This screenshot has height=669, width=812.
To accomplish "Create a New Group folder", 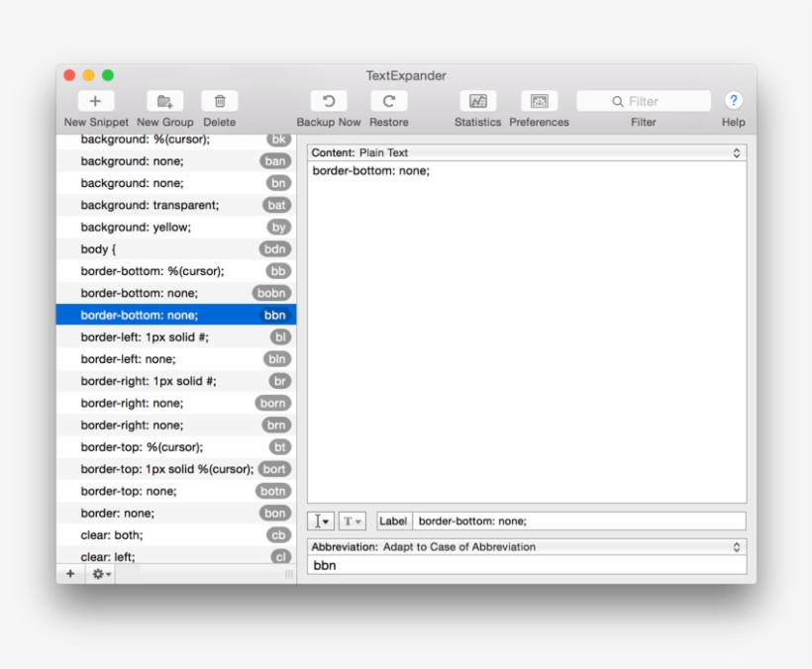I will (163, 101).
